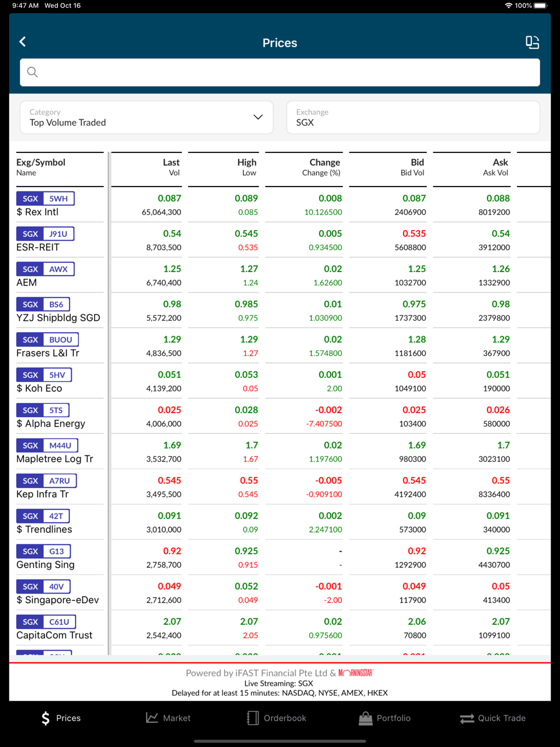This screenshot has height=747, width=560.
Task: Click Morningstar logo in footer
Action: (x=356, y=673)
